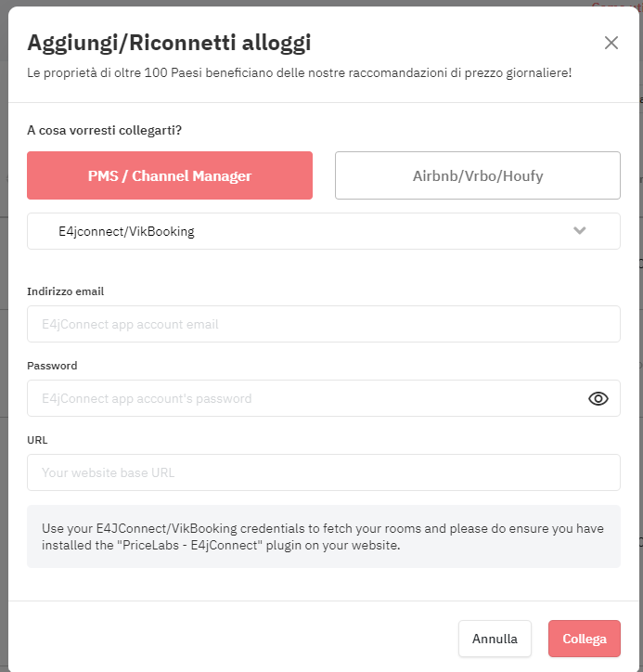Viewport: 643px width, 672px height.
Task: Click the Aggiungi/Riconnetti alloggi heading
Action: tap(169, 43)
